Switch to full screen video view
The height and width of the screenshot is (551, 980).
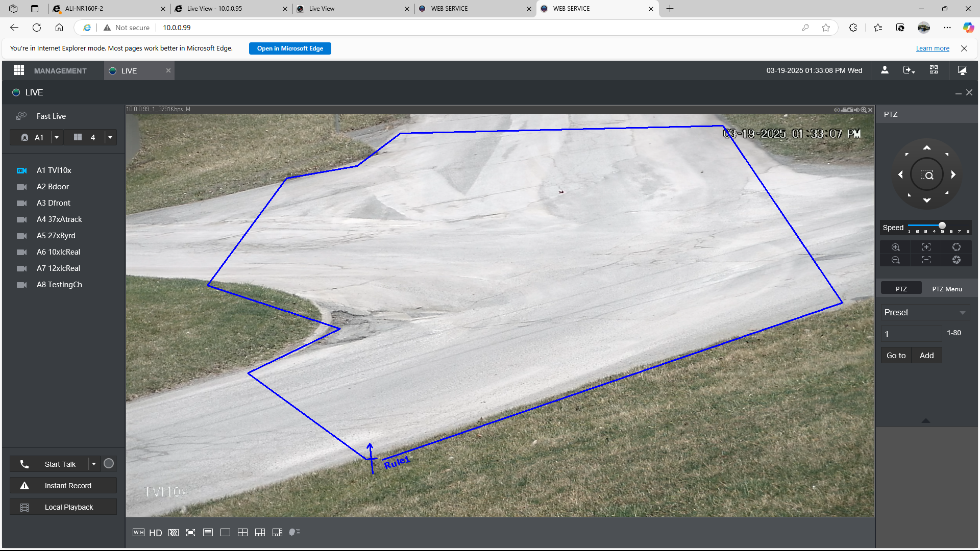(190, 533)
